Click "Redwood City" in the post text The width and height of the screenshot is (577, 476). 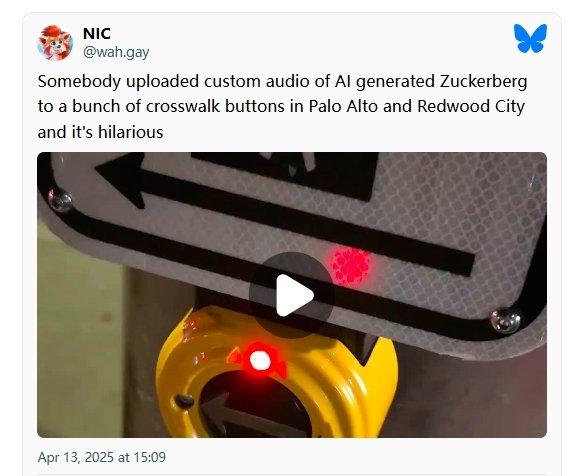point(471,107)
